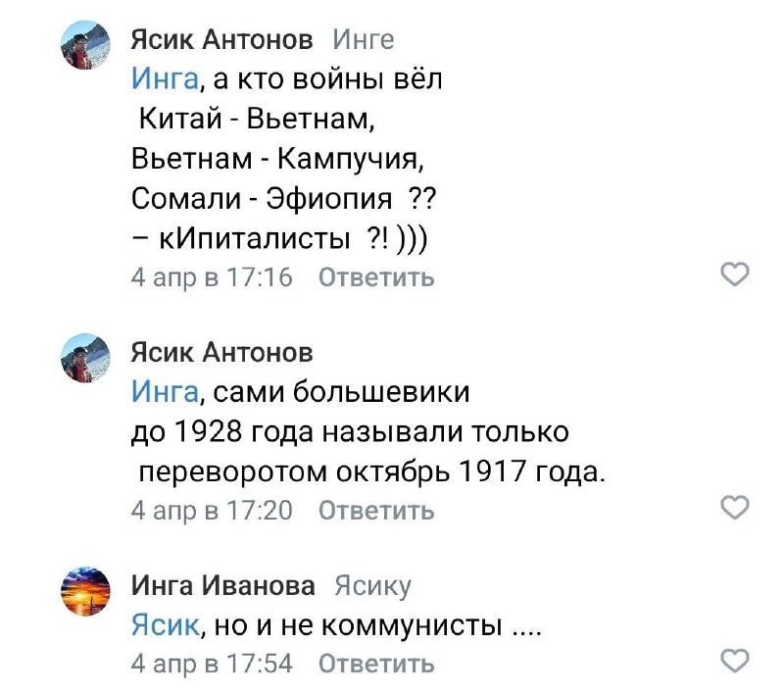Viewport: 784px width, 693px height.
Task: Open Инга Иванова's profile name
Action: click(x=223, y=586)
